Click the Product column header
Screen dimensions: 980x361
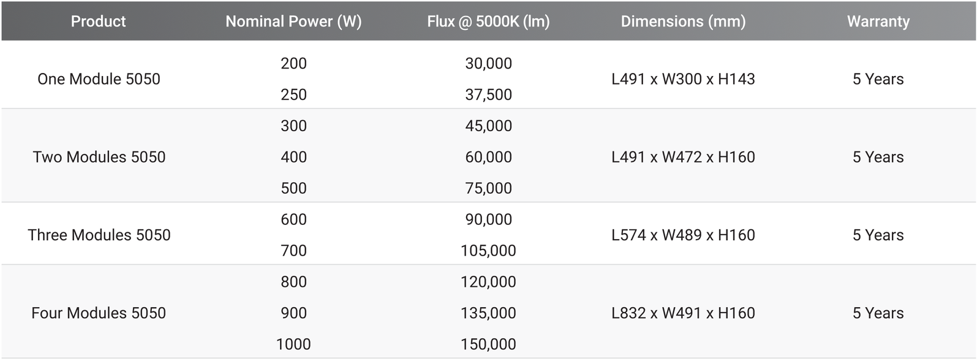pyautogui.click(x=98, y=21)
